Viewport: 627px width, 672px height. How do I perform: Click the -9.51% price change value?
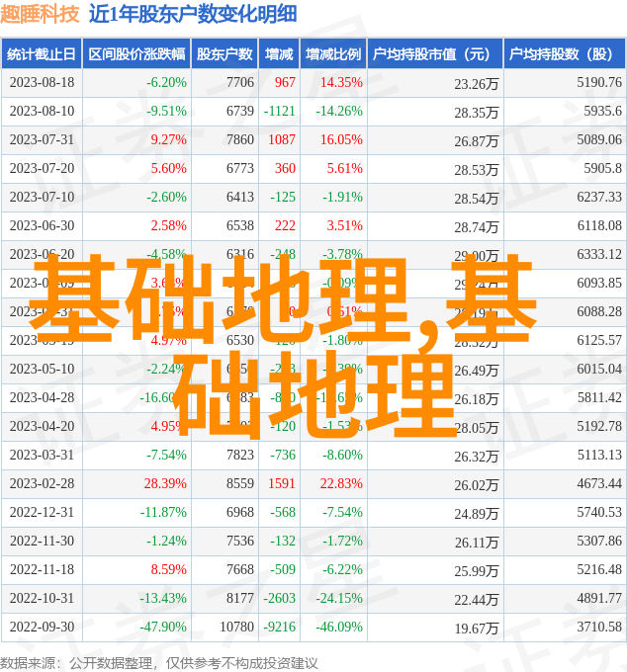166,111
